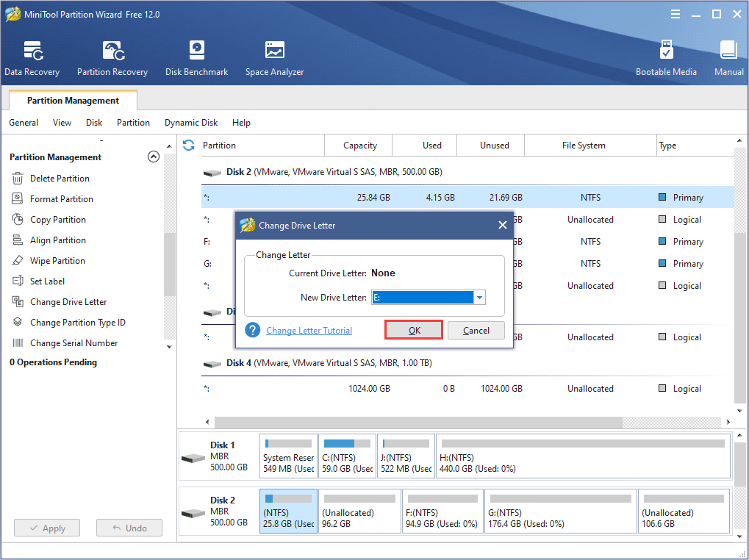Click the Copy Partition icon
The height and width of the screenshot is (560, 749).
pos(18,219)
